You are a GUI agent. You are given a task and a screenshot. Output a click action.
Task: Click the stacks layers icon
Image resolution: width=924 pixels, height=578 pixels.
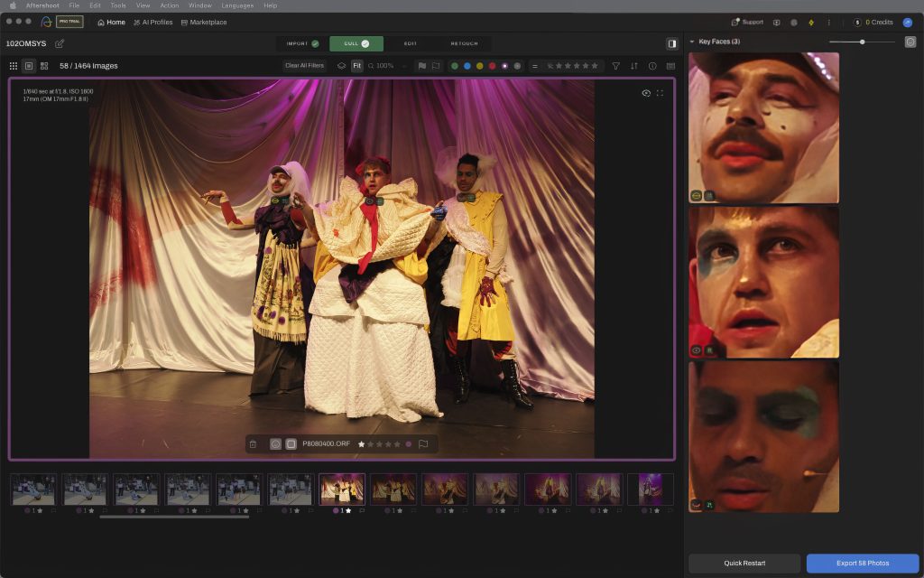(x=341, y=66)
